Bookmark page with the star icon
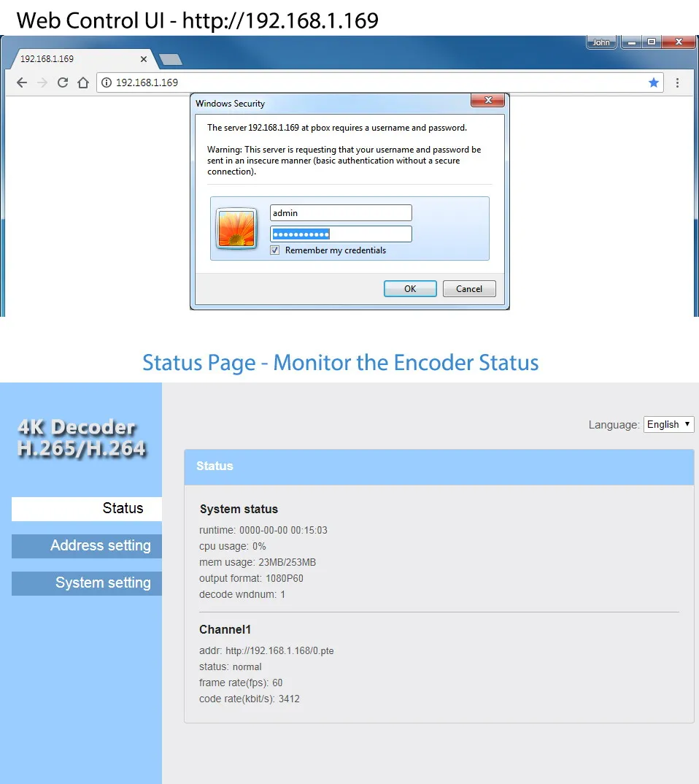The image size is (699, 784). [654, 82]
